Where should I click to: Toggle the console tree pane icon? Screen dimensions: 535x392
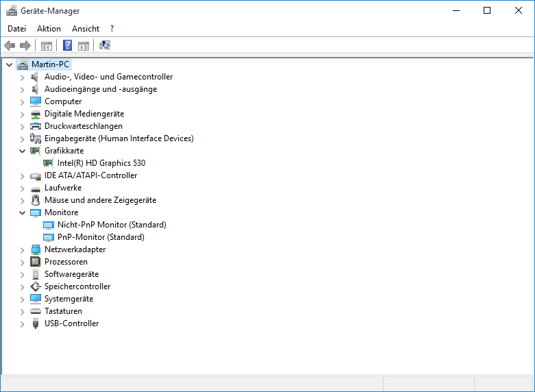47,45
